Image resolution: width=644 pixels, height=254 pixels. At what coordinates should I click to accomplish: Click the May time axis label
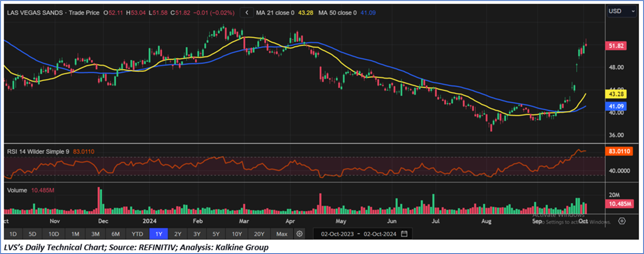[x=341, y=221]
